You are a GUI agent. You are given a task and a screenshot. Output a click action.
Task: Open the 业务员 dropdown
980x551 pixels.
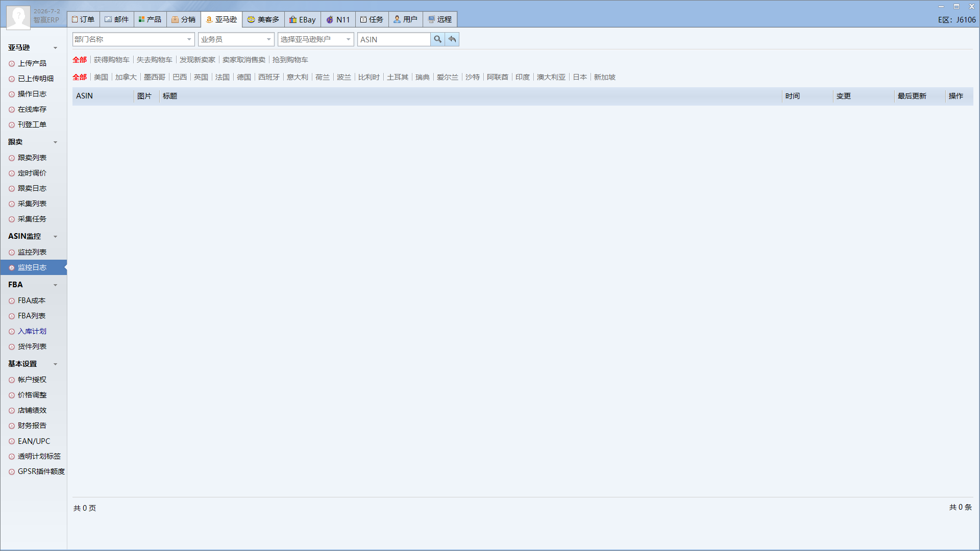point(236,39)
